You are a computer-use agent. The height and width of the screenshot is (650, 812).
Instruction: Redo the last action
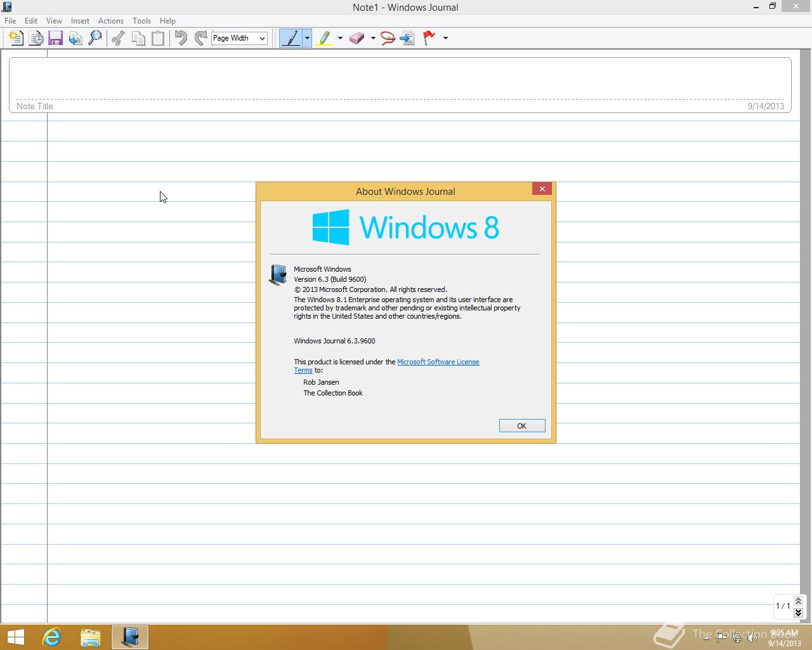(x=200, y=38)
